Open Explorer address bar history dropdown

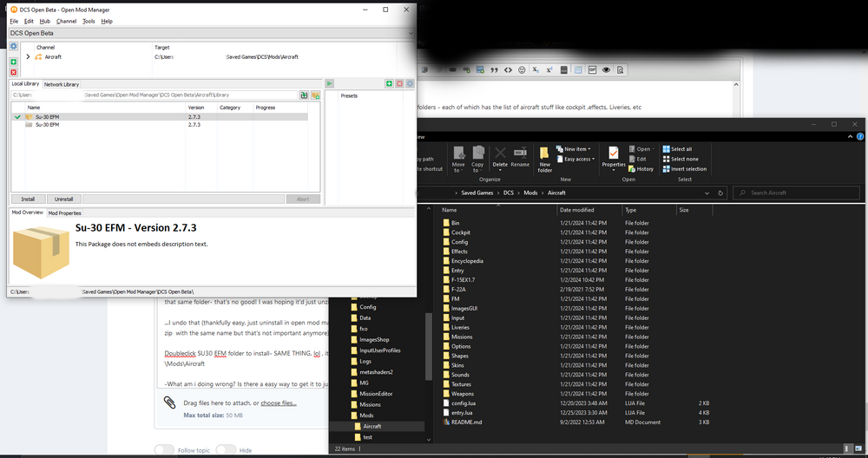pyautogui.click(x=707, y=193)
